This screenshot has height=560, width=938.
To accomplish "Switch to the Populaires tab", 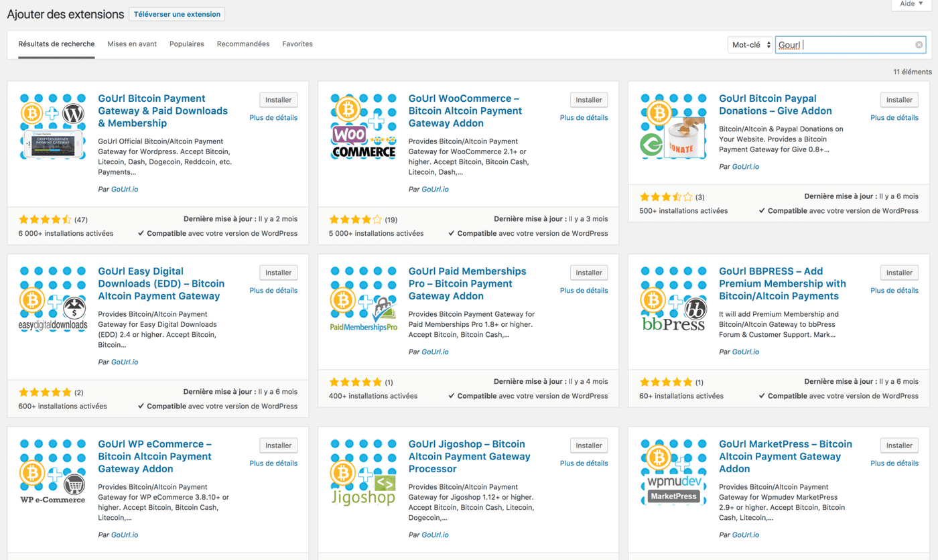I will click(186, 44).
